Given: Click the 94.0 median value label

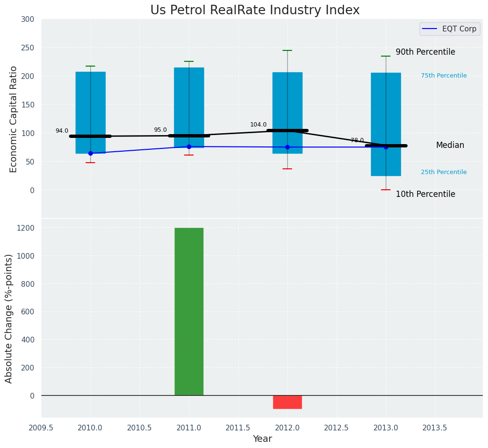Looking at the screenshot, I should point(62,131).
